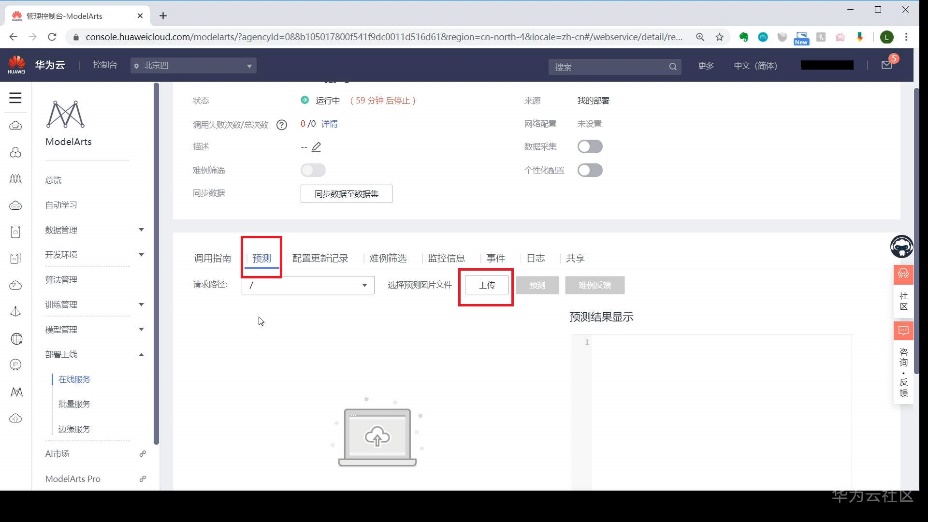928x522 pixels.
Task: Toggle the 数据采集 data collection switch
Action: coord(589,147)
